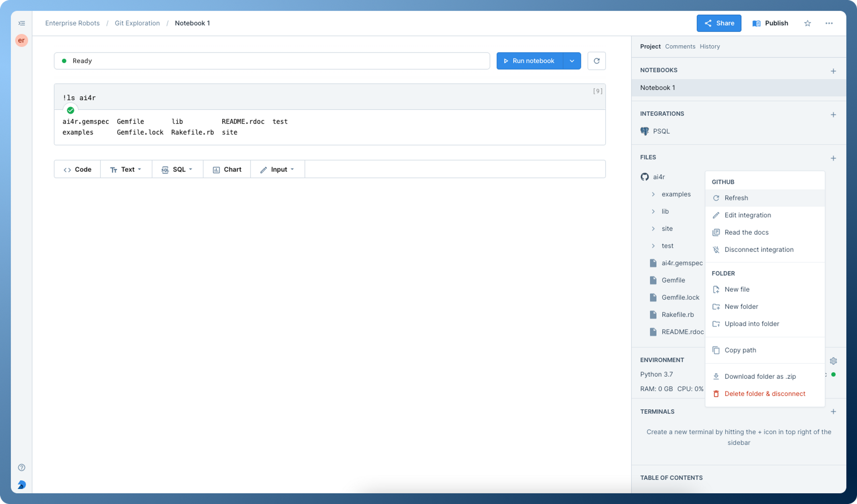Image resolution: width=857 pixels, height=504 pixels.
Task: Select Download folder as .zip from the menu
Action: click(760, 376)
